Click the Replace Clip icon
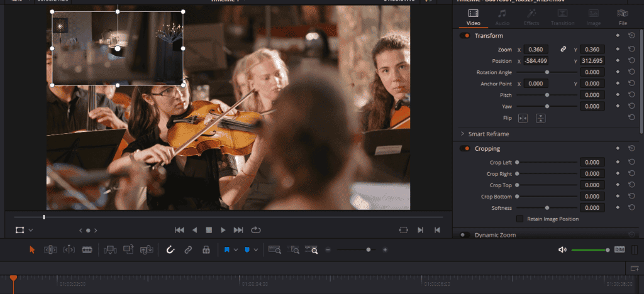 147,249
